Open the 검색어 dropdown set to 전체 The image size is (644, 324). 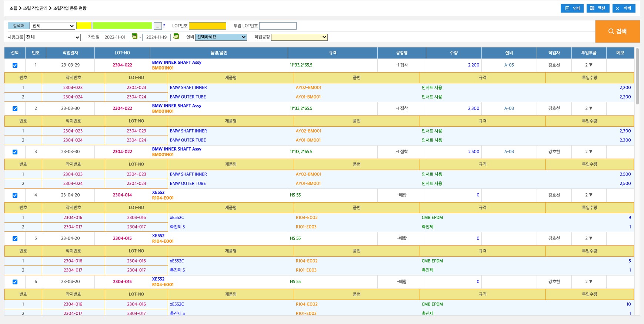click(x=53, y=26)
